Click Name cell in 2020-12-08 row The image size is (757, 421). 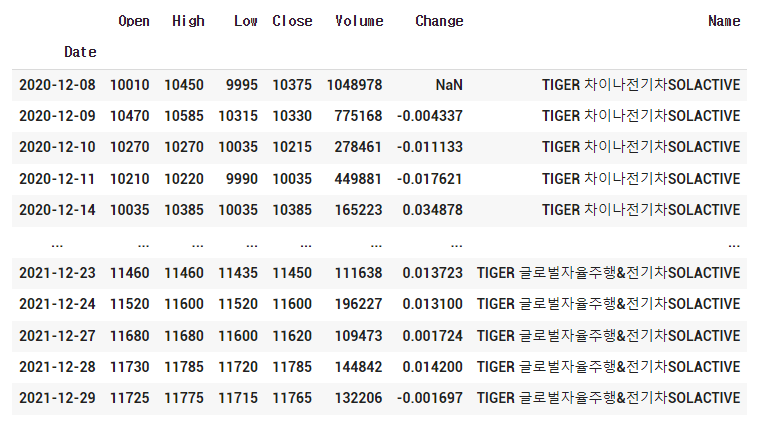click(x=641, y=85)
